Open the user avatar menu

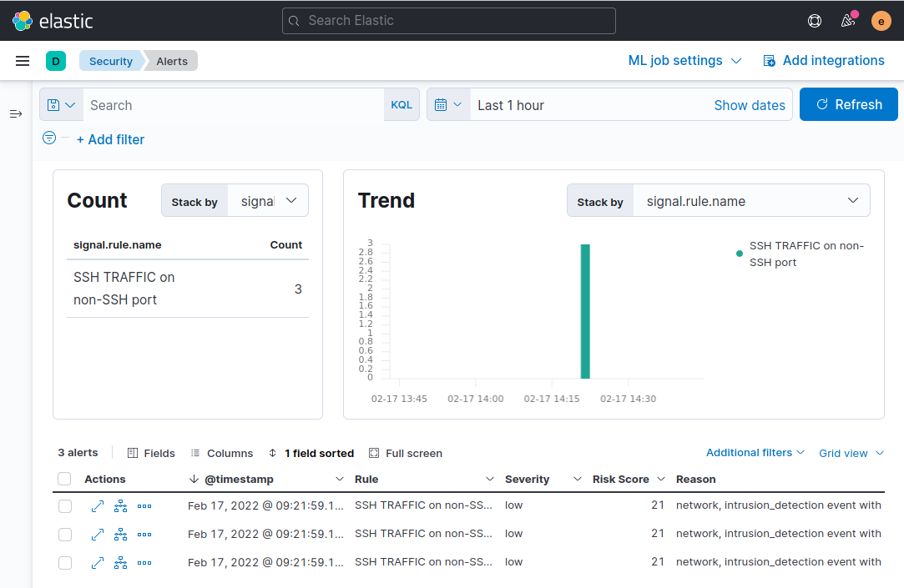point(881,22)
